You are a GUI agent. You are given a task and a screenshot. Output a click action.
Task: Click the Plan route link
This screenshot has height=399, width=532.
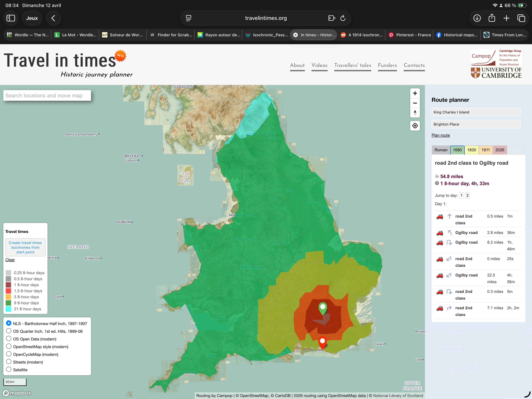tap(441, 135)
